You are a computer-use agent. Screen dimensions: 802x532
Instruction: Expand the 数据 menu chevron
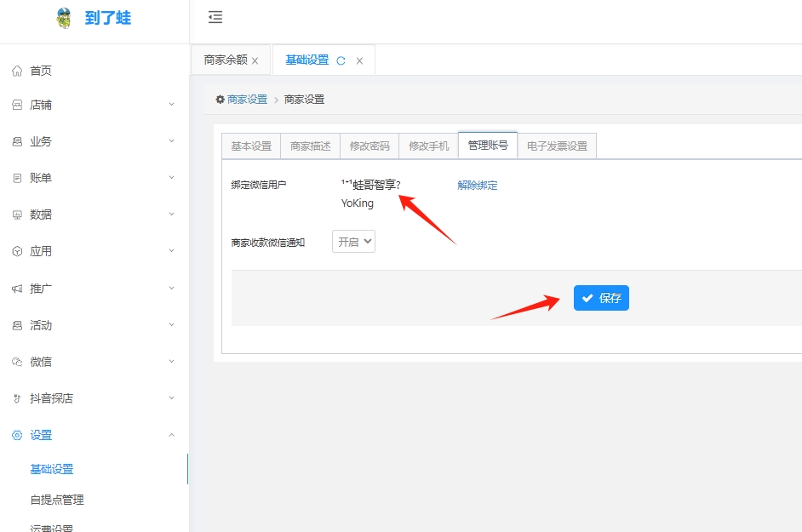tap(172, 214)
